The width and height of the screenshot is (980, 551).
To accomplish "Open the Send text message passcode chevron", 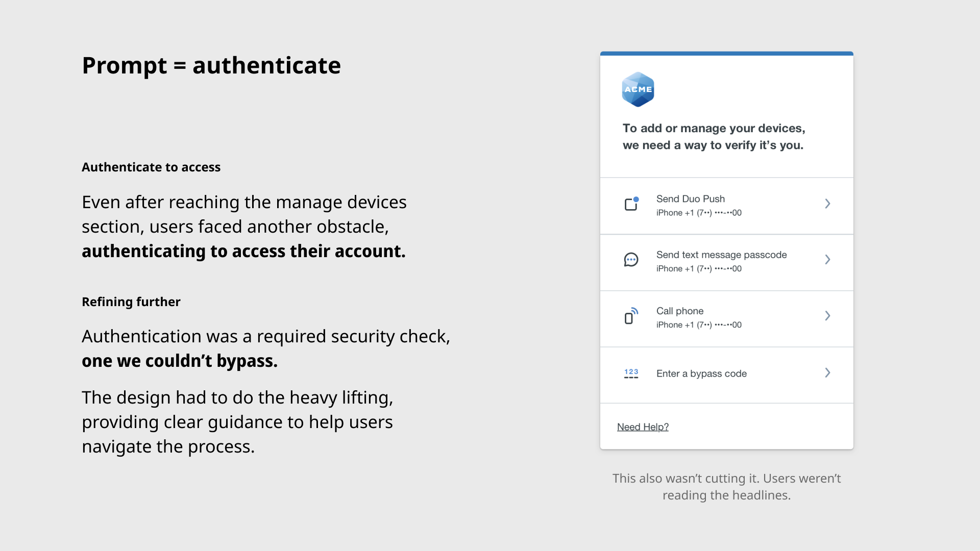I will 827,260.
